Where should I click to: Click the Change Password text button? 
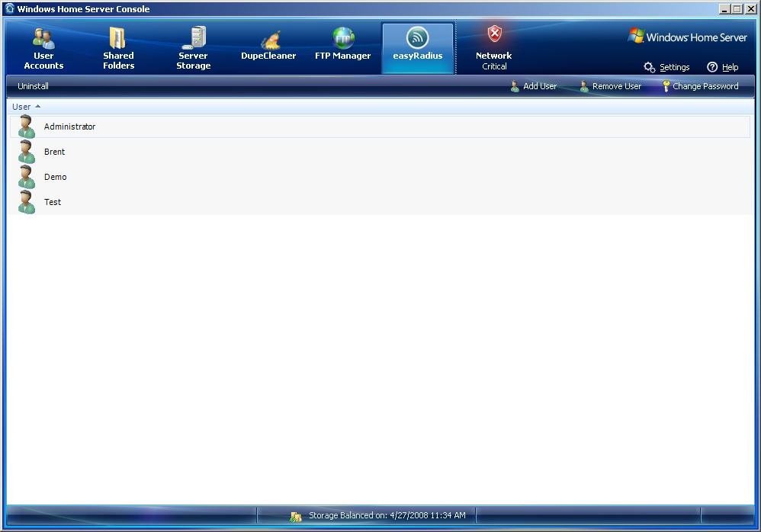(x=705, y=86)
